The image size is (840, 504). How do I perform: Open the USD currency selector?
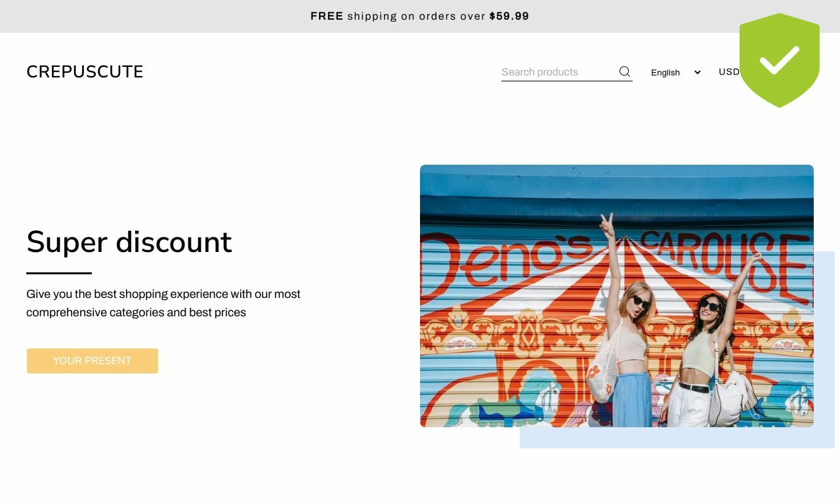tap(729, 72)
